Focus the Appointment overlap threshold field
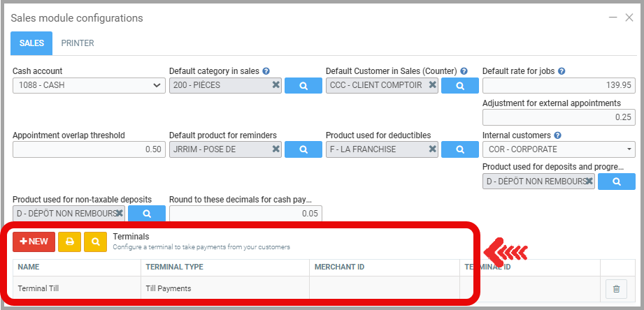 click(89, 149)
